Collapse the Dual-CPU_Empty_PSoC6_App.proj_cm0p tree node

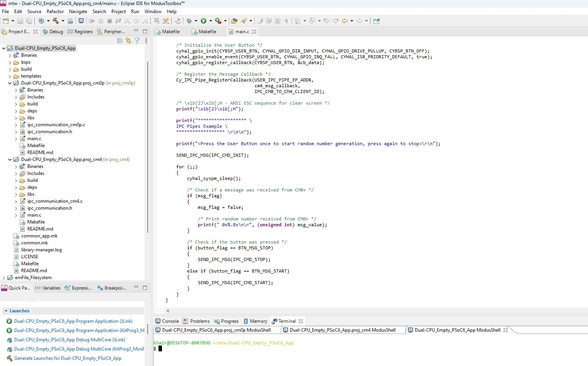(10, 83)
